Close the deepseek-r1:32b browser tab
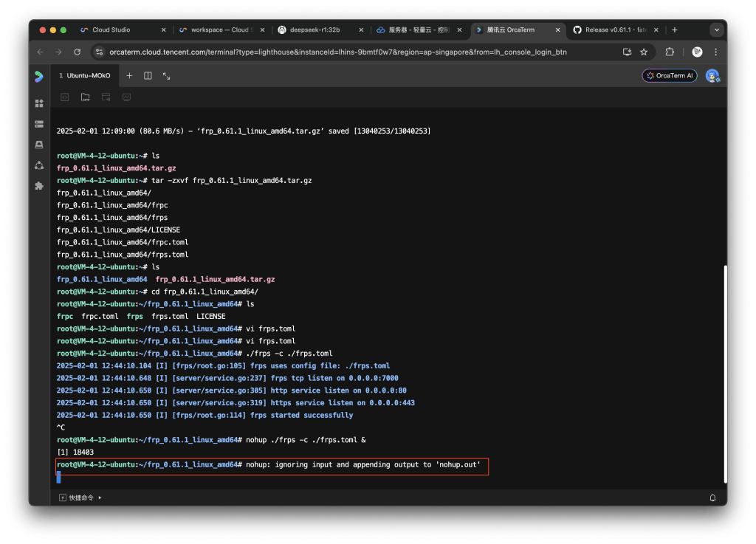 (361, 30)
